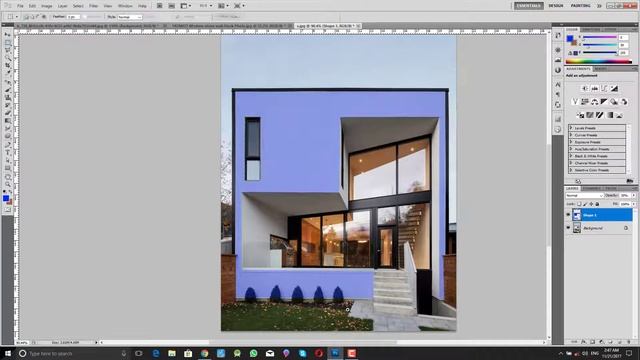Toggle lock all
This screenshot has height=360, width=640.
pyautogui.click(x=597, y=204)
